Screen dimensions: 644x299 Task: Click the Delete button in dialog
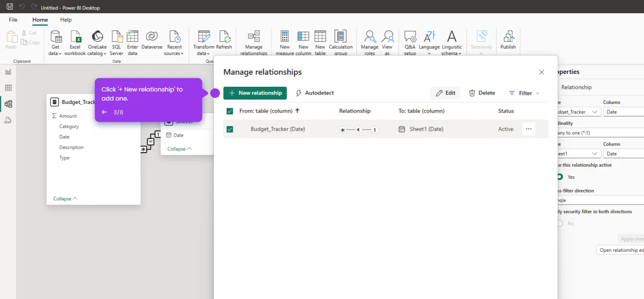click(482, 93)
